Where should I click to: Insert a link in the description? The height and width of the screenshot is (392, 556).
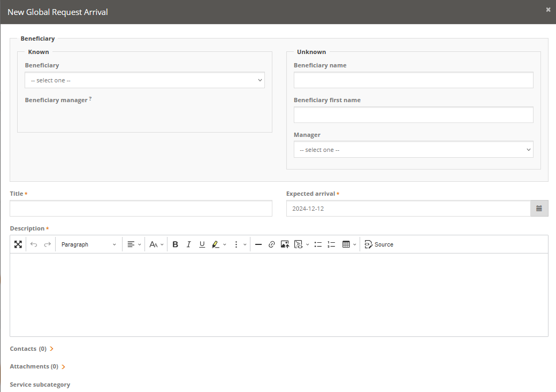(x=271, y=244)
